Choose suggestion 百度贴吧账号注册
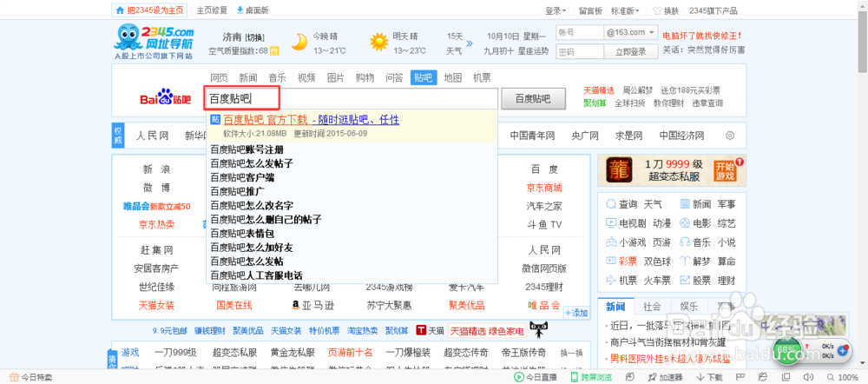The width and height of the screenshot is (868, 384). (x=247, y=149)
